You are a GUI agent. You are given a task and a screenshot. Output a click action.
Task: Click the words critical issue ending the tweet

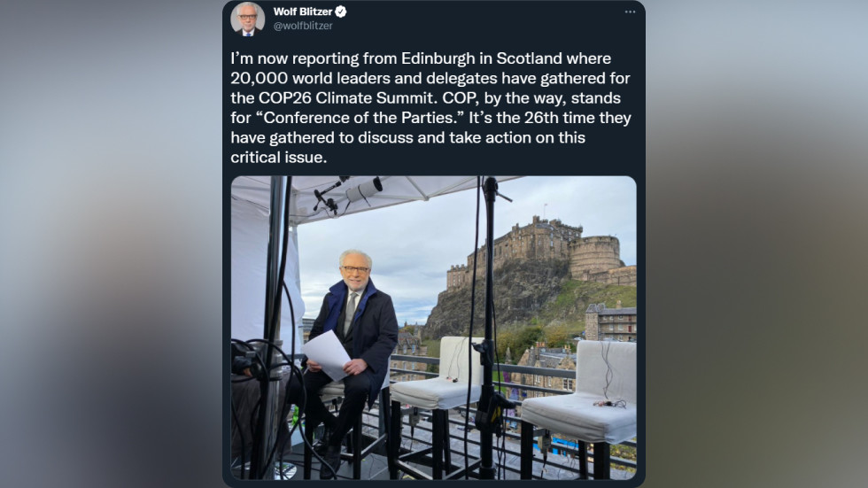278,158
